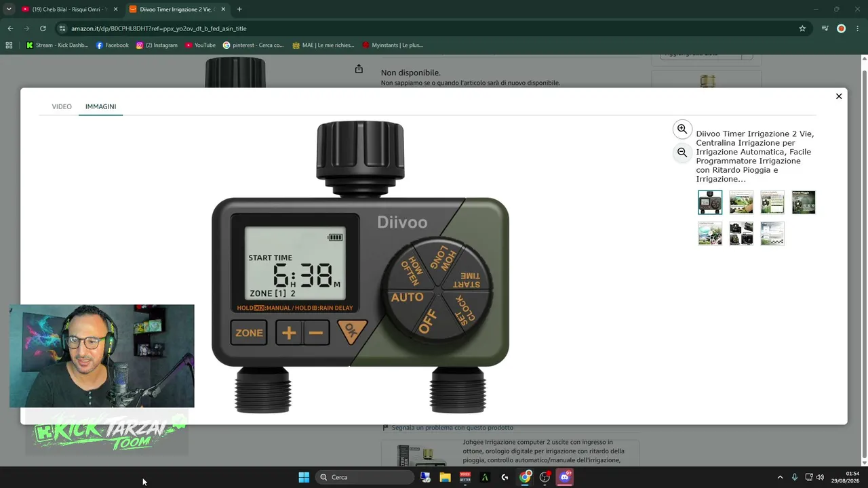Image resolution: width=868 pixels, height=488 pixels.
Task: Open network settings from system tray
Action: [x=809, y=477]
